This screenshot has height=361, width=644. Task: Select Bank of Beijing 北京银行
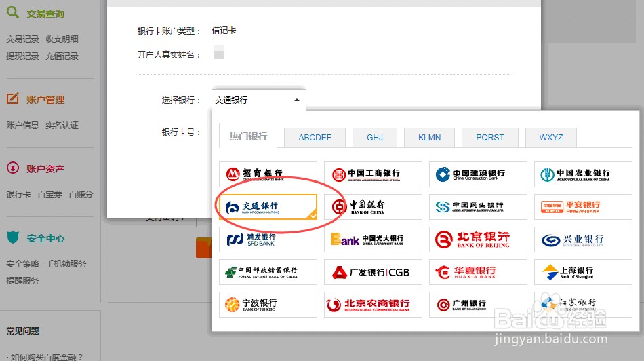point(478,240)
